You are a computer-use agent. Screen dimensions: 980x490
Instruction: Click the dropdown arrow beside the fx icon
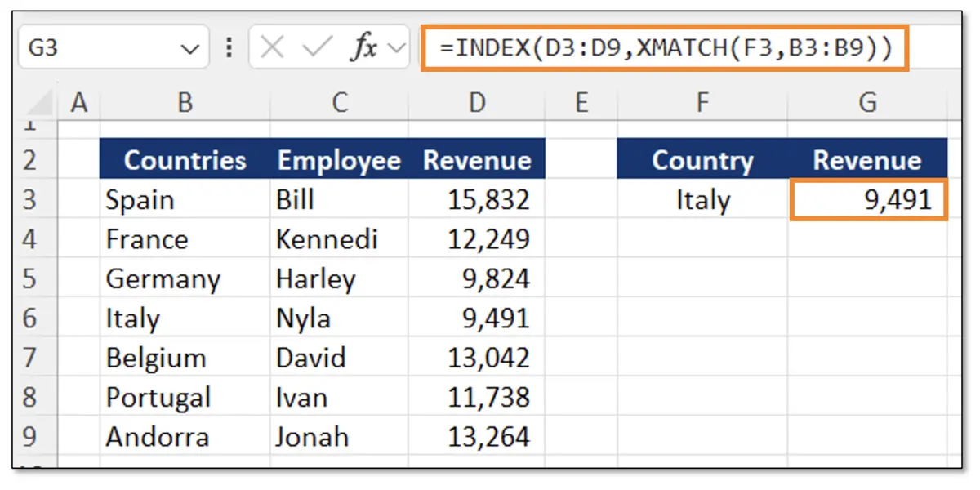pos(395,46)
